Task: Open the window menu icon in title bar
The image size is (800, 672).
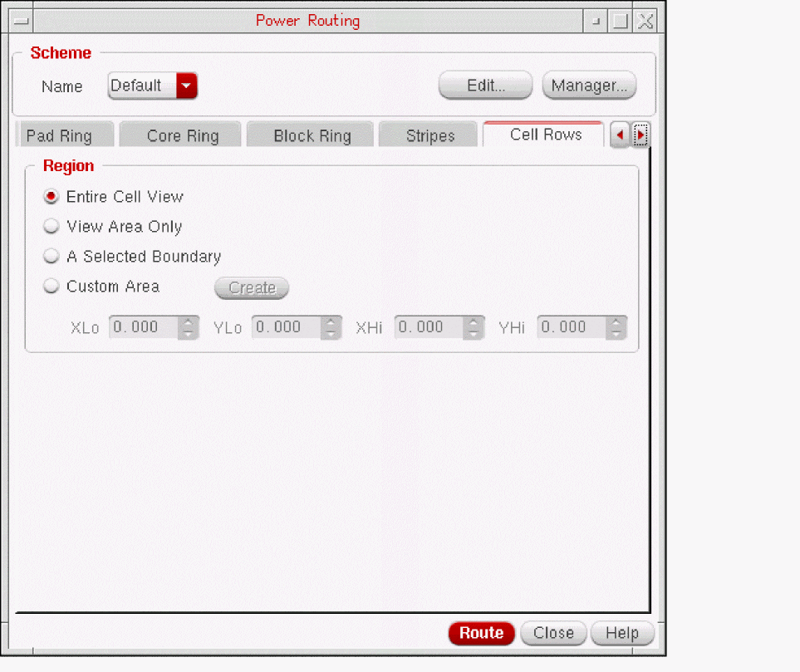Action: coord(21,21)
